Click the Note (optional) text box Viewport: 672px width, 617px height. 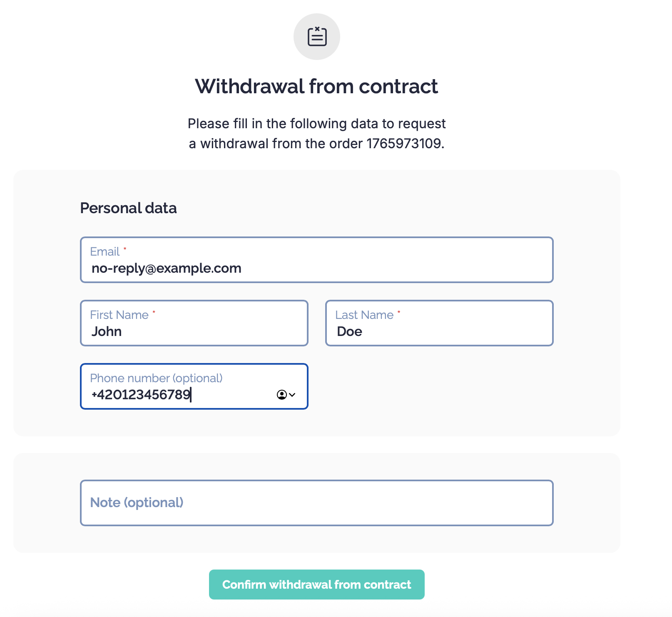pos(316,503)
